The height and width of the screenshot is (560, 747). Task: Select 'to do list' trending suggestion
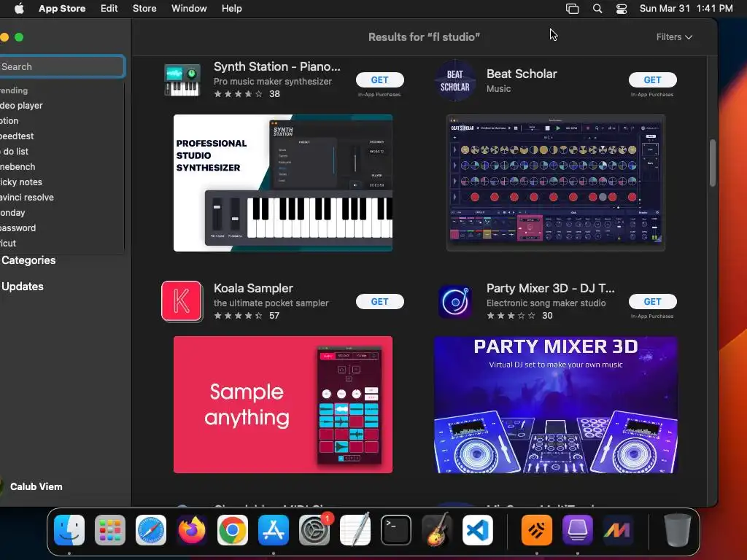(15, 152)
